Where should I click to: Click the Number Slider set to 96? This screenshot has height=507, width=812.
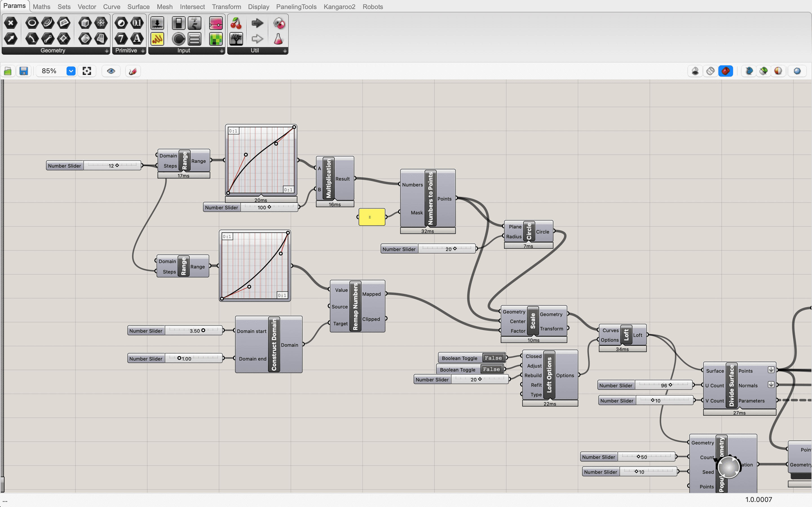pos(663,385)
